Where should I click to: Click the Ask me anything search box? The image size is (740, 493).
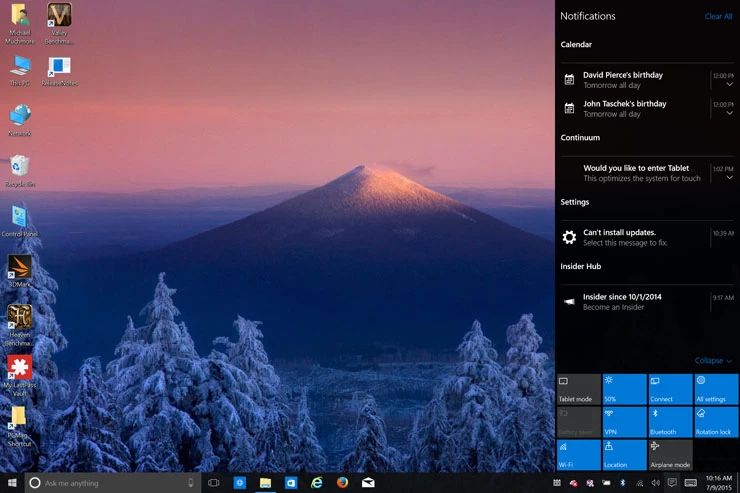point(113,483)
